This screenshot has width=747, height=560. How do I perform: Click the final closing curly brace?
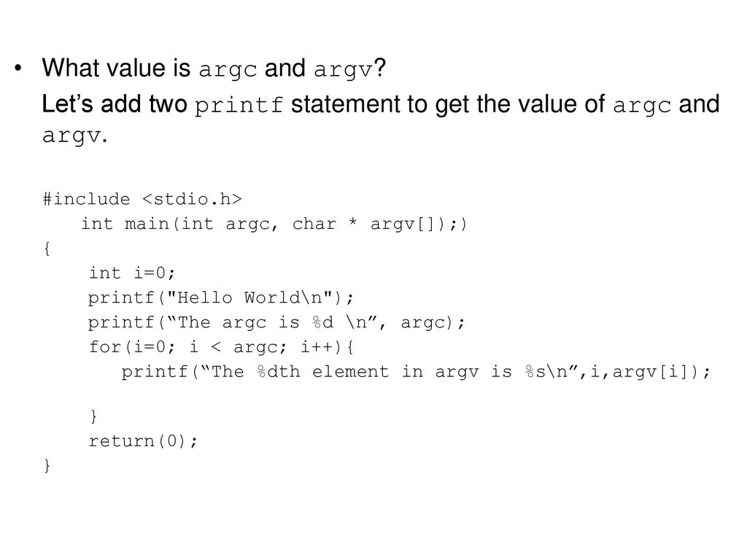point(47,465)
